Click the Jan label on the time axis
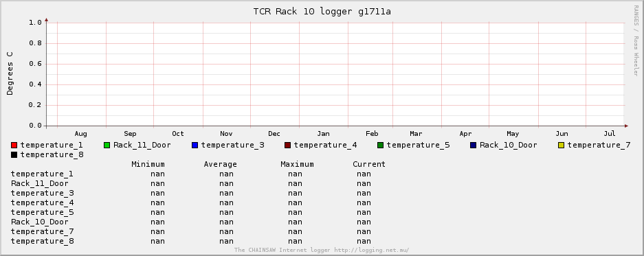Screen dimensions: 644x256 click(323, 134)
